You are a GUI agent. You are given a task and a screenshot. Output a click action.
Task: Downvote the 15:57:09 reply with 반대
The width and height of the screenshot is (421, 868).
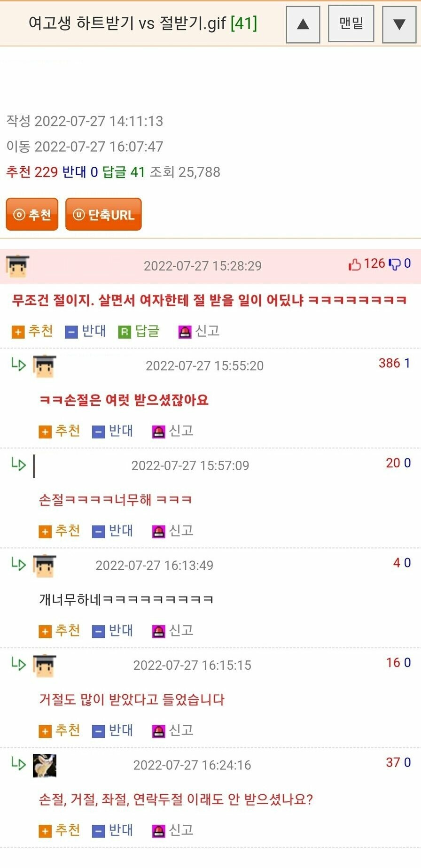[112, 531]
